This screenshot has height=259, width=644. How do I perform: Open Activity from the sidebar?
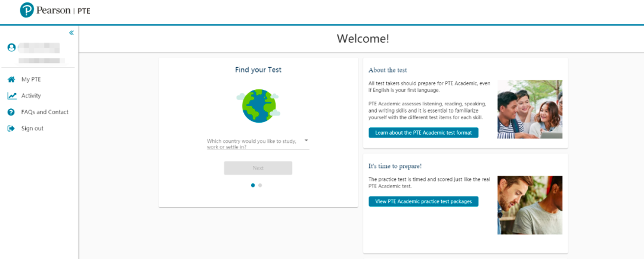pyautogui.click(x=31, y=96)
